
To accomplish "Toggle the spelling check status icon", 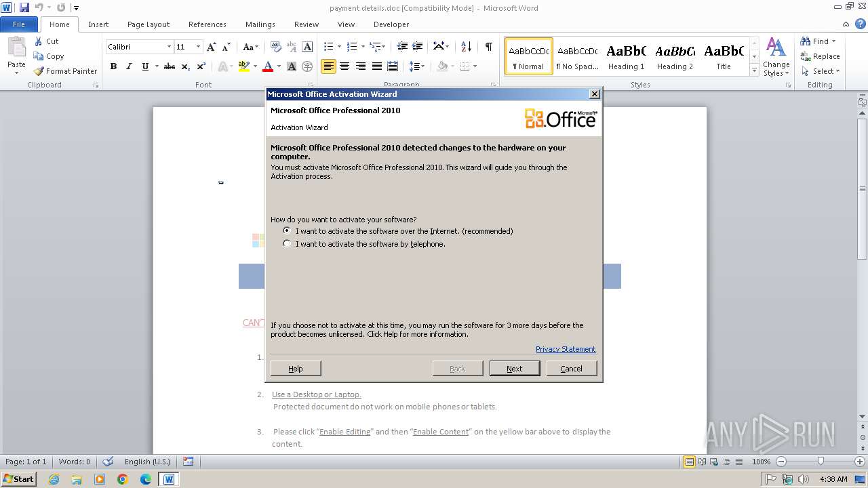I will (x=108, y=462).
